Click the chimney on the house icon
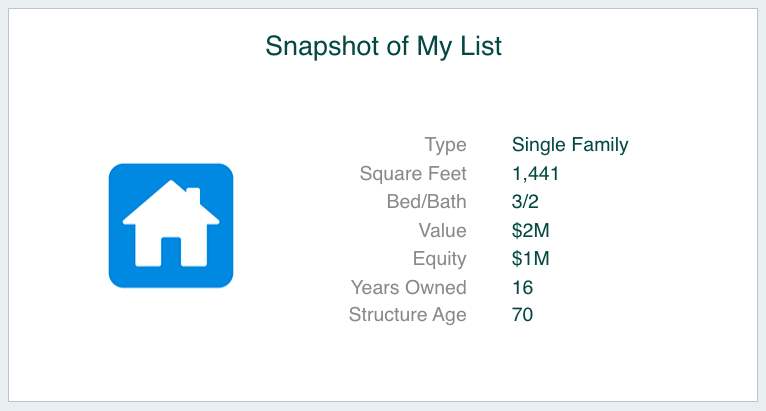Screen dimensions: 766x411 (x=193, y=195)
